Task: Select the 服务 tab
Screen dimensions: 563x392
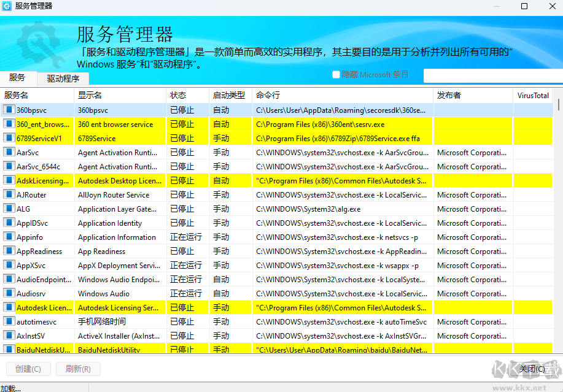Action: click(18, 79)
